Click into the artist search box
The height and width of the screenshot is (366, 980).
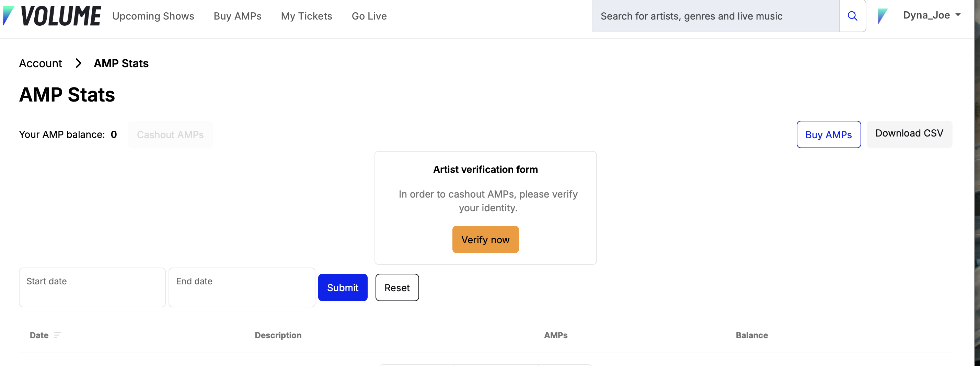715,16
